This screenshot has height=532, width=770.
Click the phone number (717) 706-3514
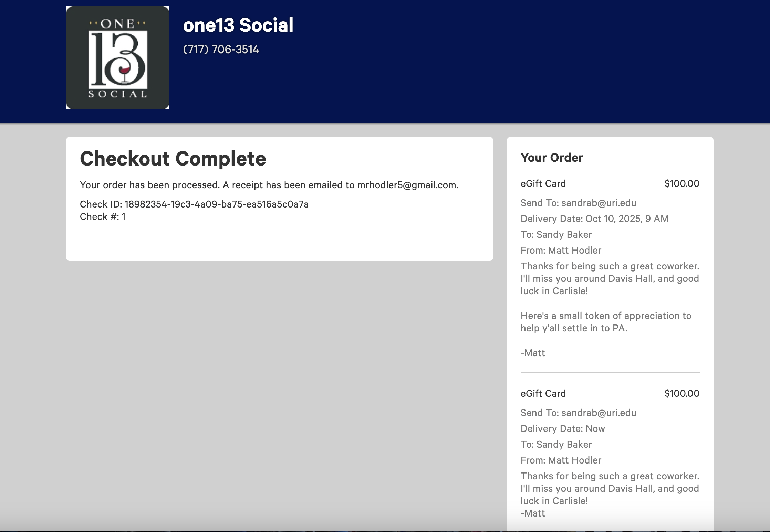221,50
